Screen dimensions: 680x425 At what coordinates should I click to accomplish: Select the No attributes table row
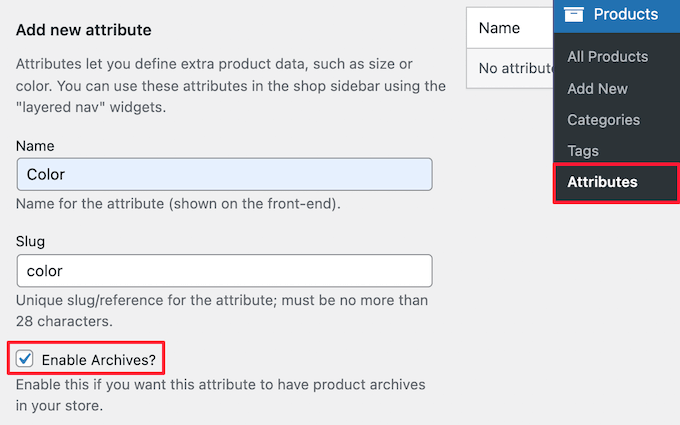[x=510, y=68]
